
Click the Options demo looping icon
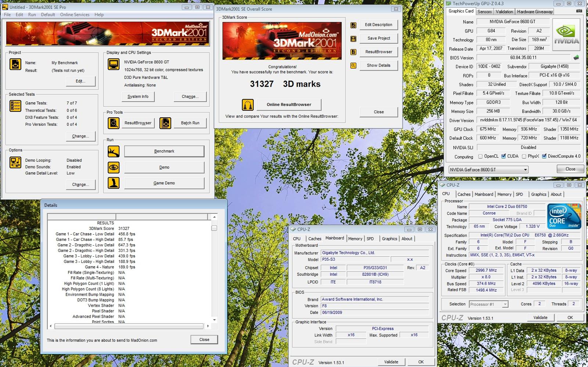[x=15, y=163]
